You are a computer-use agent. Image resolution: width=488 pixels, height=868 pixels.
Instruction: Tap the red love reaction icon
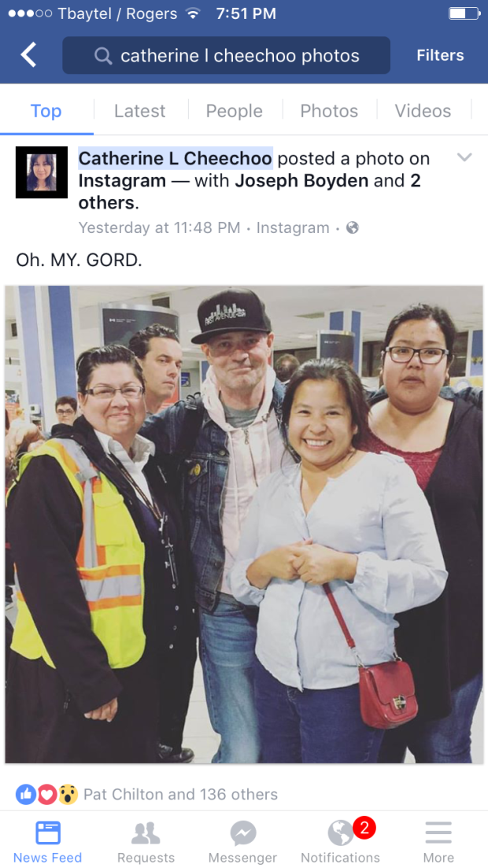[47, 794]
